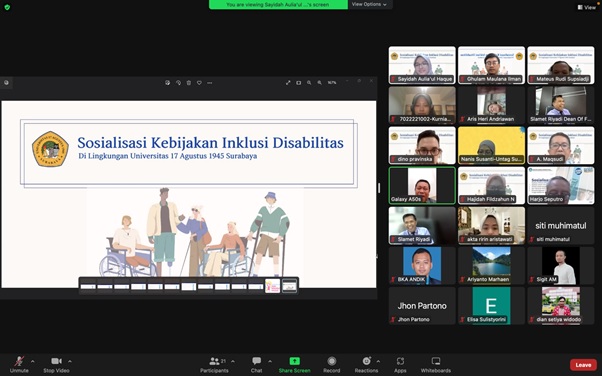The height and width of the screenshot is (376, 602).
Task: Select Harjo Seputro's video tile
Action: click(x=561, y=185)
